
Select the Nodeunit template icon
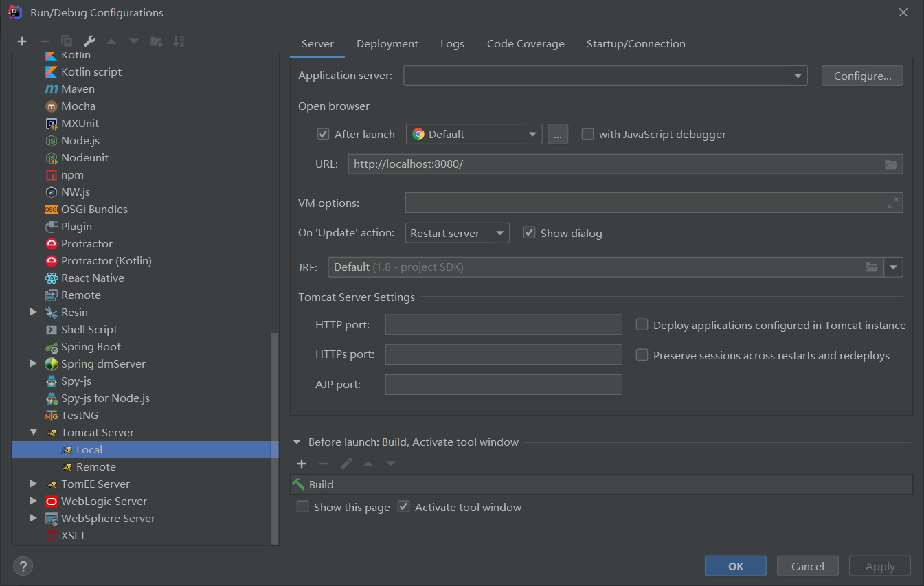pyautogui.click(x=51, y=158)
